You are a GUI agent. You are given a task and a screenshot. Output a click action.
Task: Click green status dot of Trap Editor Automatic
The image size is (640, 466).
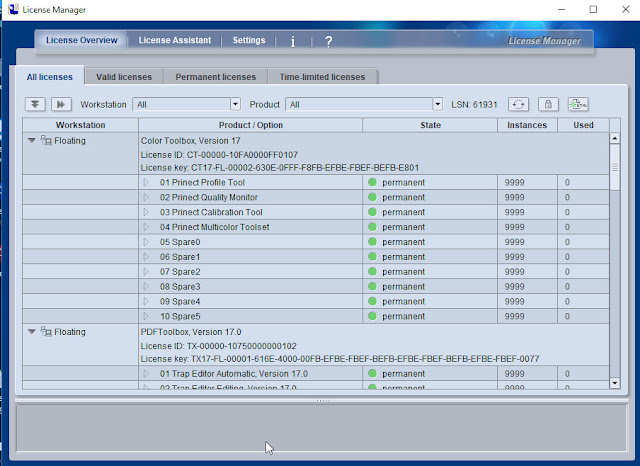[372, 373]
